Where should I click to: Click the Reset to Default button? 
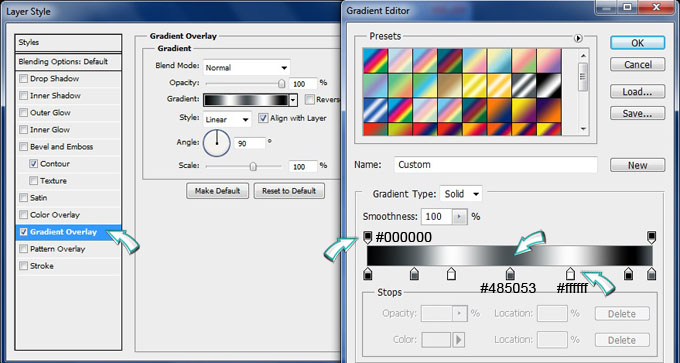coord(289,191)
